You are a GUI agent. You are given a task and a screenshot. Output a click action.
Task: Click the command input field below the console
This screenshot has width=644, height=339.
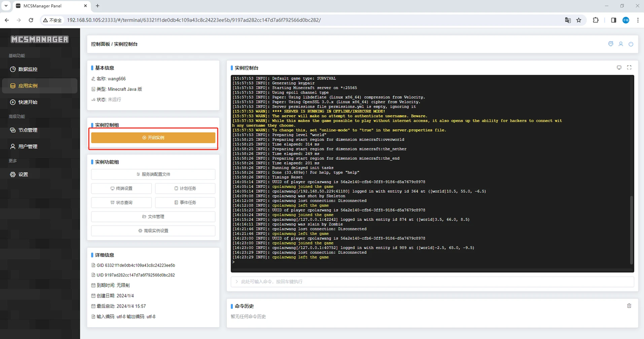[432, 282]
